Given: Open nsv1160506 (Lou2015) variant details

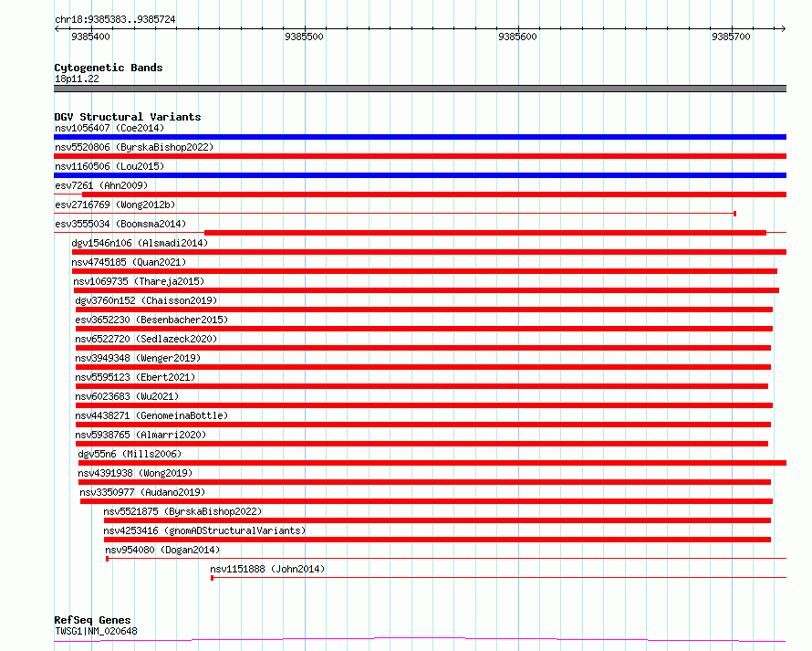Looking at the screenshot, I should 109,166.
